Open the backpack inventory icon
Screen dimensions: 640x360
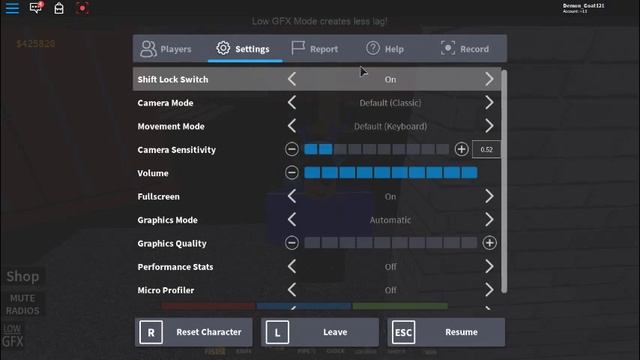59,8
